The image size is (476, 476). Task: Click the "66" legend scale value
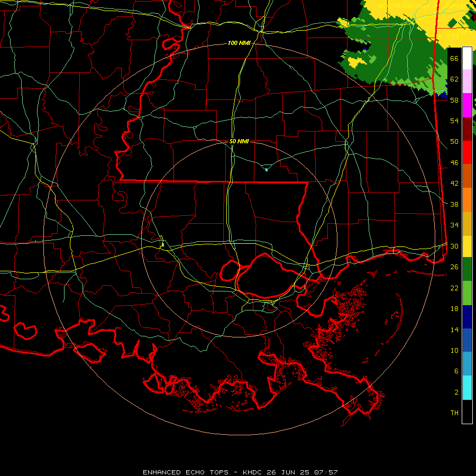pyautogui.click(x=454, y=59)
